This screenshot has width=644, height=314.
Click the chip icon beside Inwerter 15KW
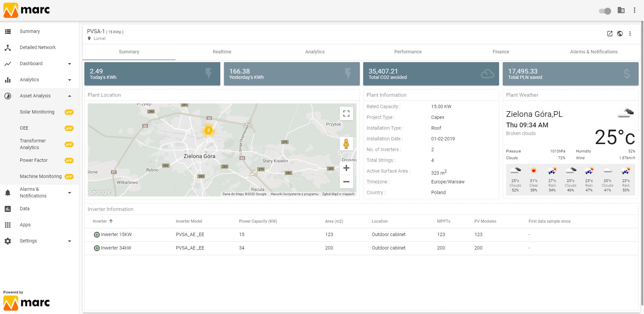(97, 235)
